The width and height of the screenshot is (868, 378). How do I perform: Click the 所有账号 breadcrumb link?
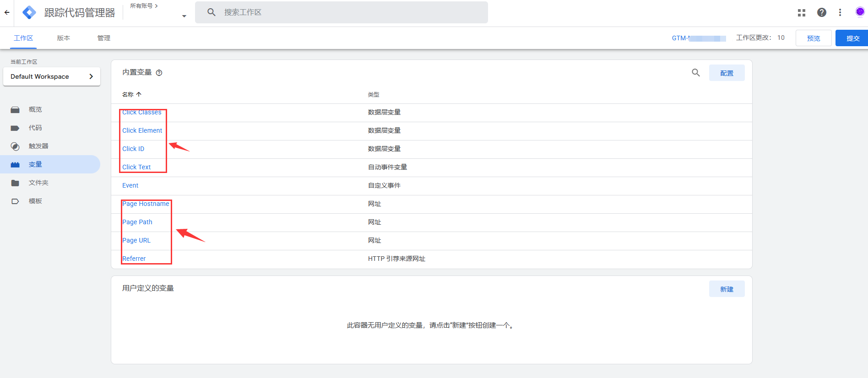click(x=144, y=6)
